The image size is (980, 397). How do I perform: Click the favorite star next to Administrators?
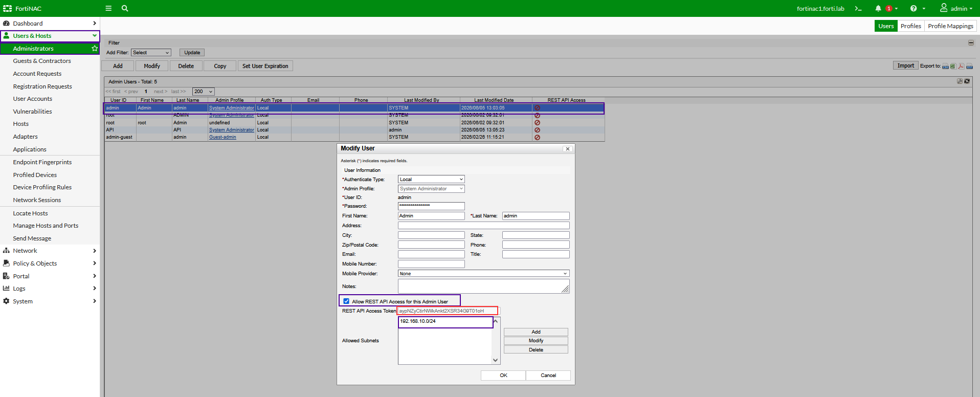coord(95,48)
